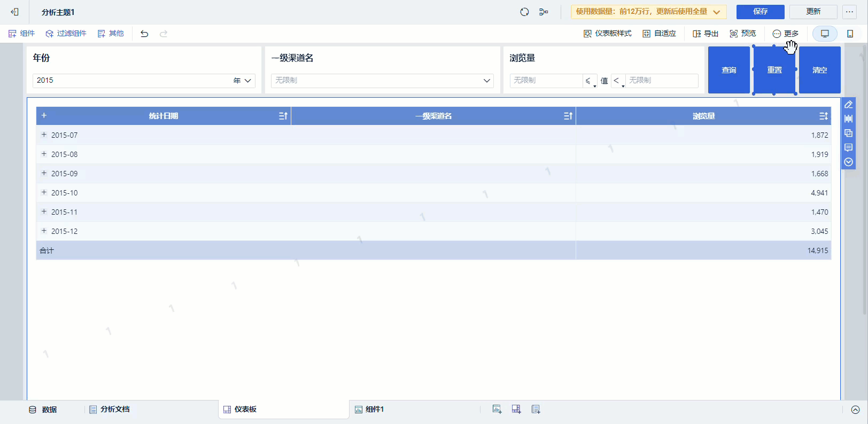Image resolution: width=868 pixels, height=424 pixels.
Task: Click the 保存 save button
Action: pos(761,12)
